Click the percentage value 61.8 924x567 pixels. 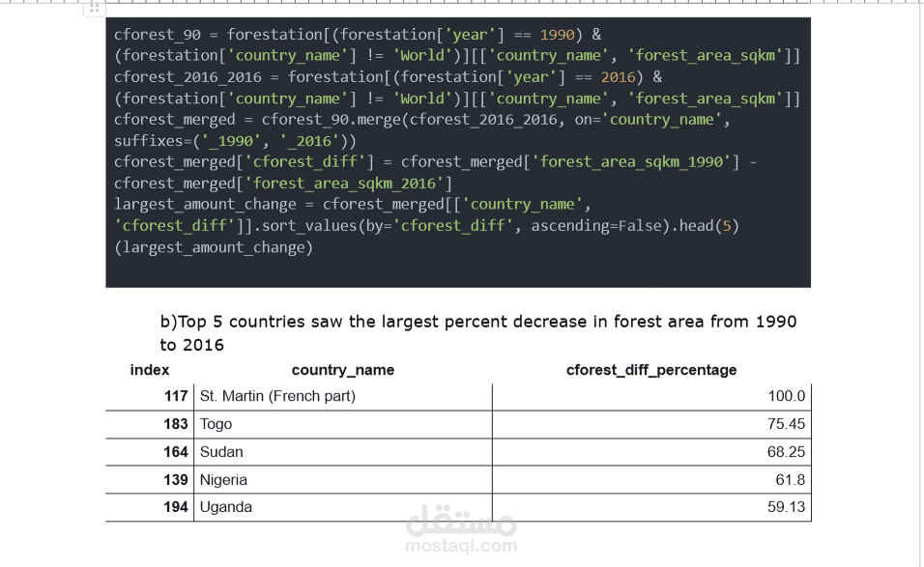pos(791,480)
